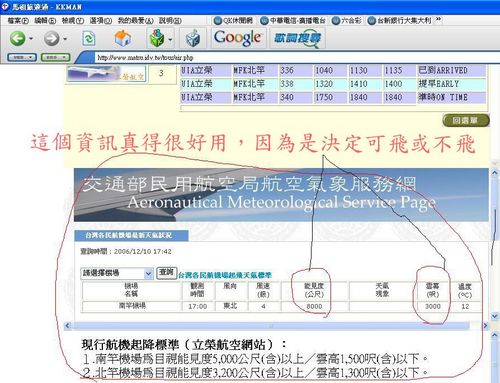The image size is (500, 383).
Task: Open the 檔案 File menu
Action: point(18,21)
